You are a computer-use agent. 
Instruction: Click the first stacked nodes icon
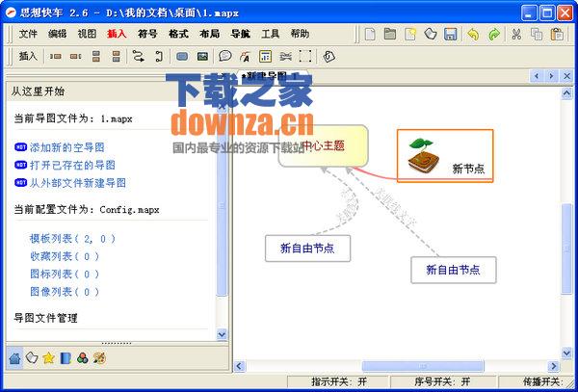[96, 57]
